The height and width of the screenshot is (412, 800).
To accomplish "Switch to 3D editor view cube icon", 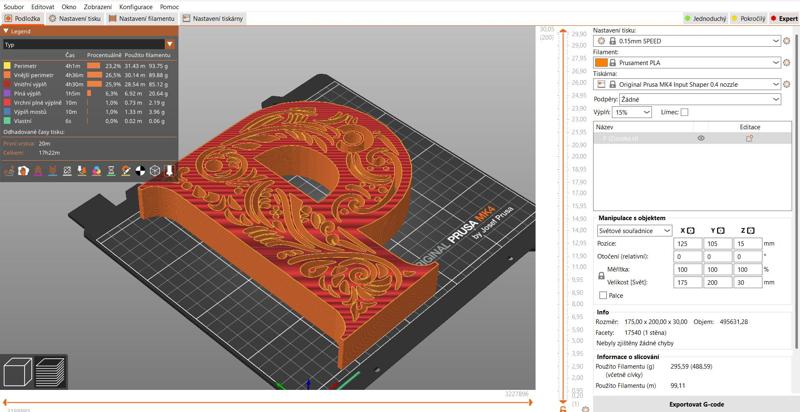I will tap(18, 374).
